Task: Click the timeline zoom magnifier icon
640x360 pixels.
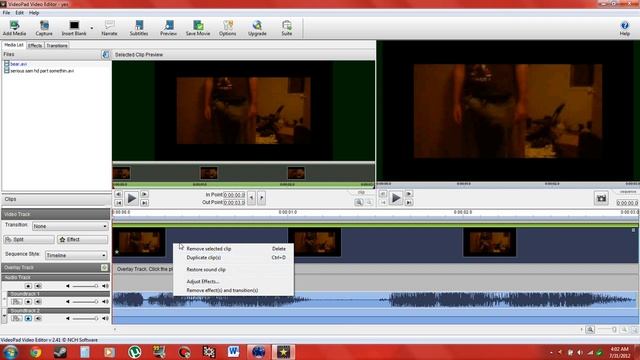Action: [x=590, y=330]
